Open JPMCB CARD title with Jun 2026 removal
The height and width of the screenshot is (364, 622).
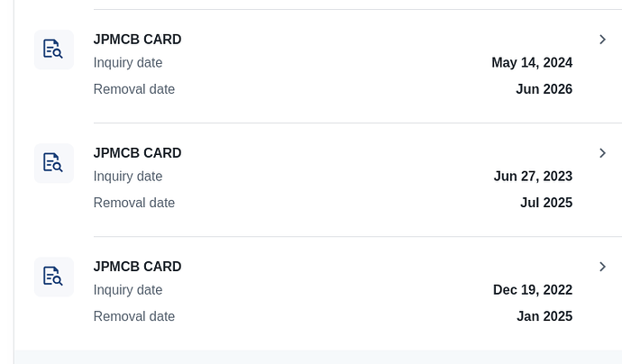pos(137,40)
